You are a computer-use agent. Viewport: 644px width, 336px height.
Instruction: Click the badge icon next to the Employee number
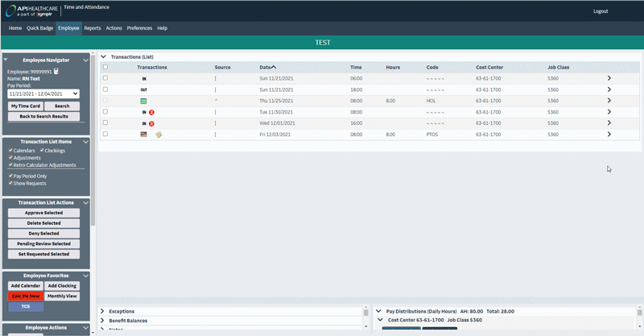pyautogui.click(x=56, y=72)
